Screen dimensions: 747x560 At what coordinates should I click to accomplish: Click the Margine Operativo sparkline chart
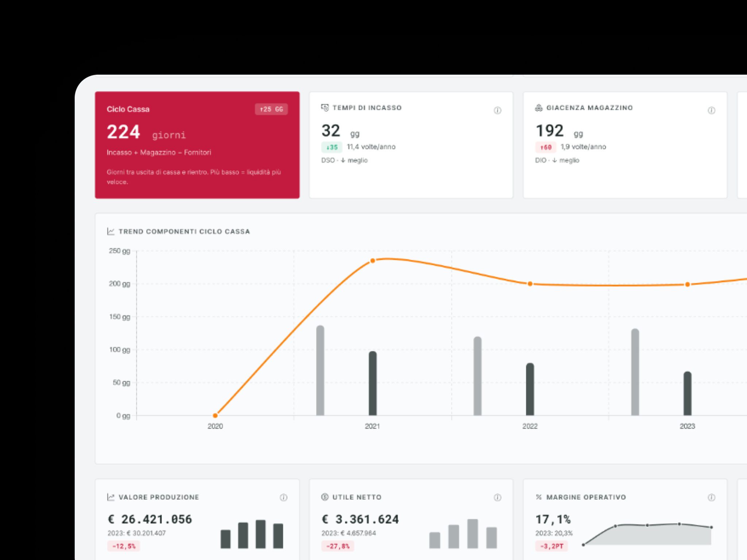tap(647, 534)
